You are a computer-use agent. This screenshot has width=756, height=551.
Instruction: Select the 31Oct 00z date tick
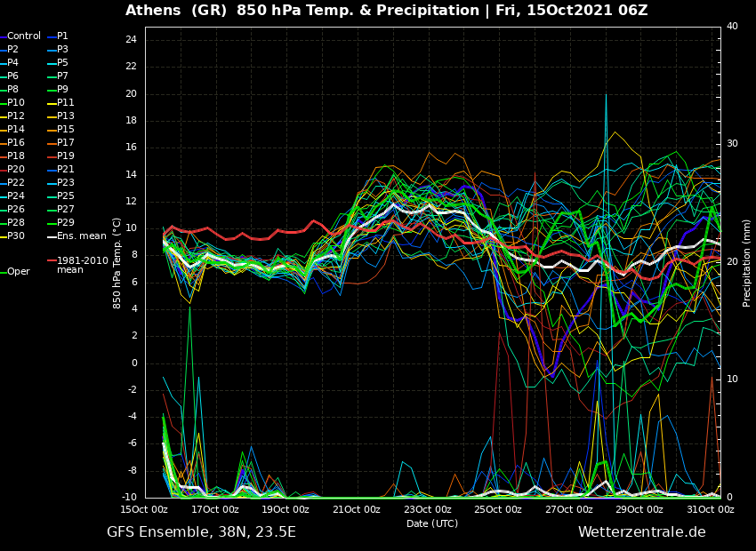pos(711,510)
